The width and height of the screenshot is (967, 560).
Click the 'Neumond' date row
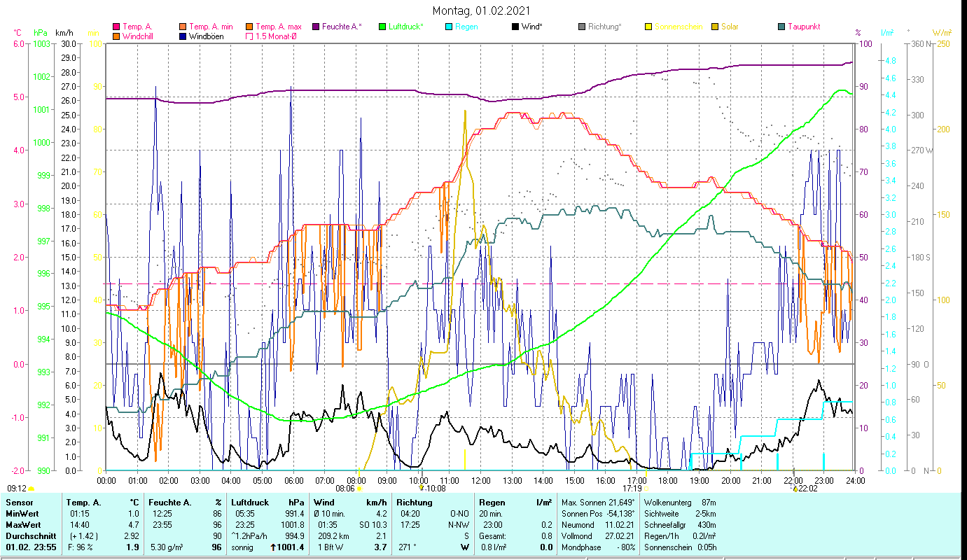[597, 525]
